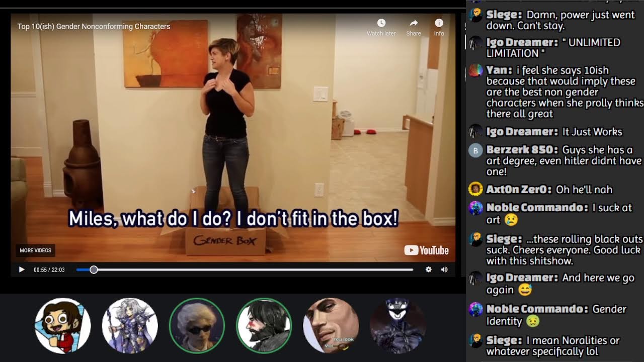Click the nauseated emoji after Gender Identity
The width and height of the screenshot is (644, 362).
click(533, 321)
